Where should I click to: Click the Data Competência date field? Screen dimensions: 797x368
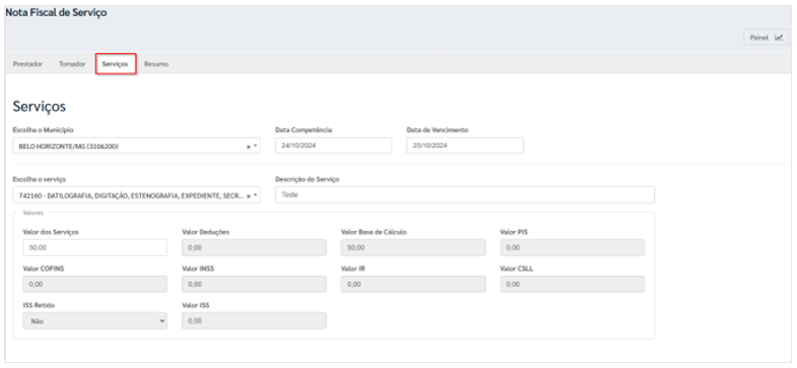(x=333, y=145)
